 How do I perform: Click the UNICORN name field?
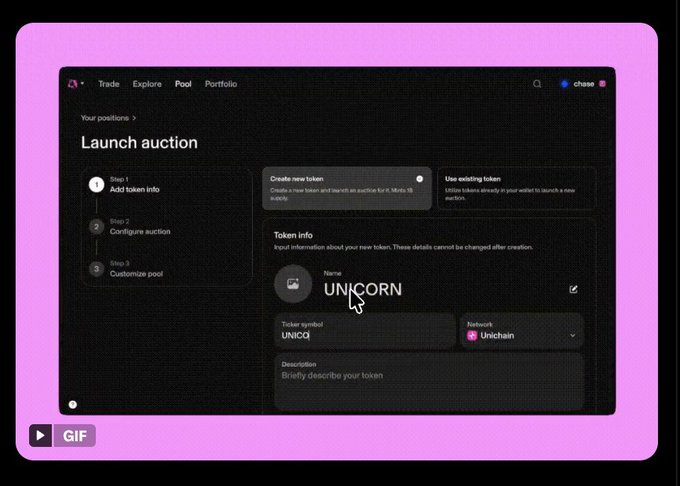coord(363,290)
